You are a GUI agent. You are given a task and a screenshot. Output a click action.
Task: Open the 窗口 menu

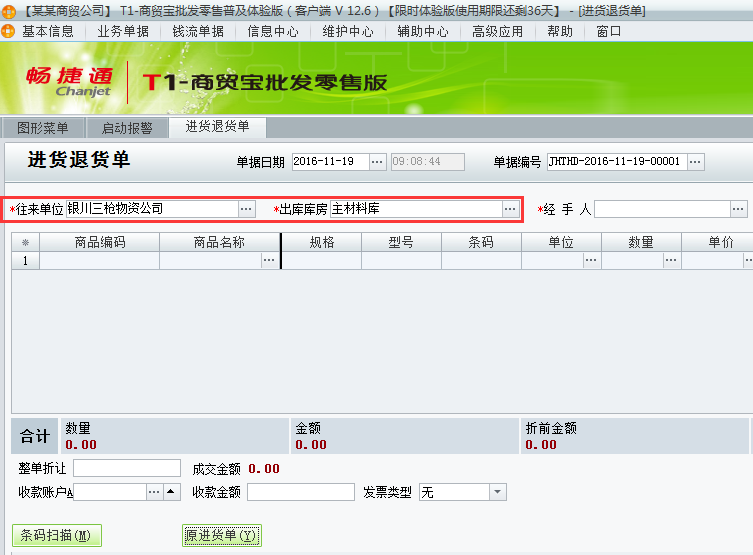tap(609, 32)
